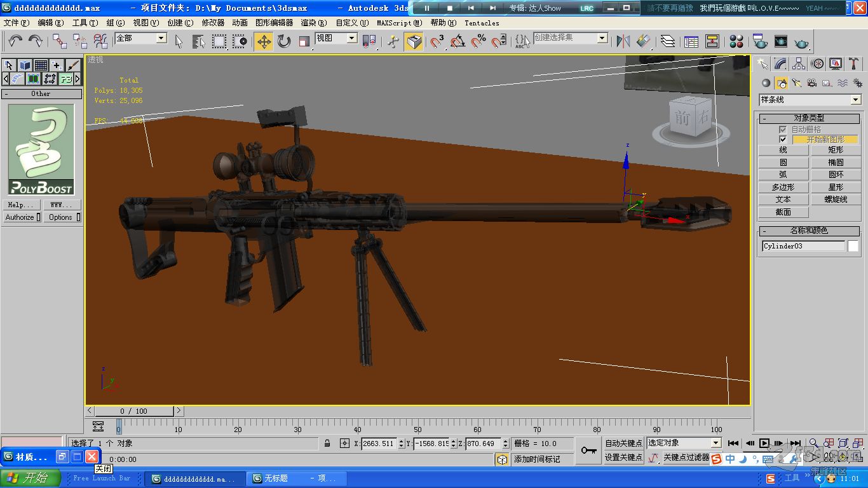Click the Redo arrow icon
This screenshot has width=868, height=488.
[36, 41]
